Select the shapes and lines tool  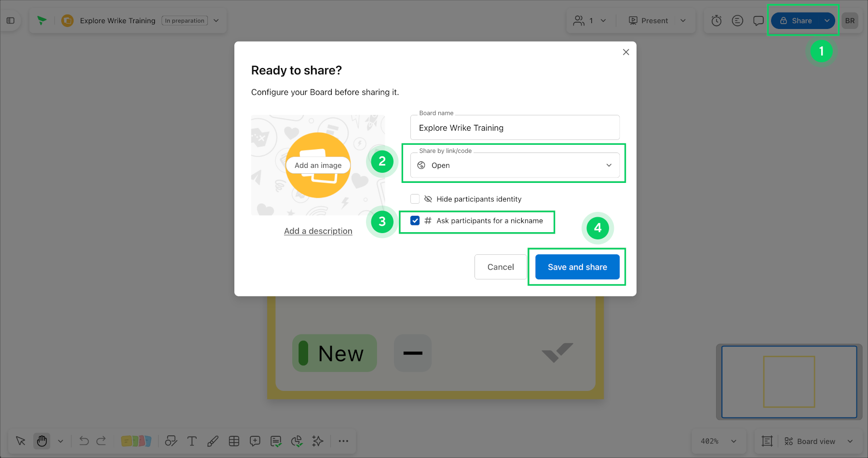point(171,441)
